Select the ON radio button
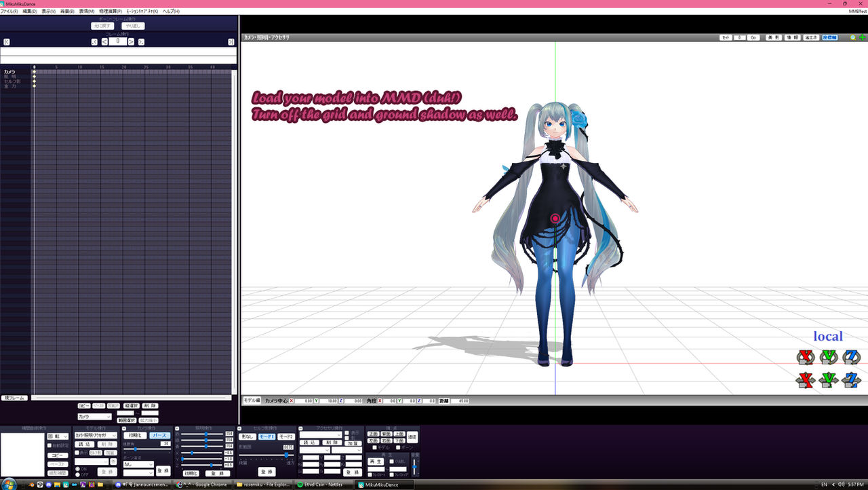The height and width of the screenshot is (490, 868). 77,469
